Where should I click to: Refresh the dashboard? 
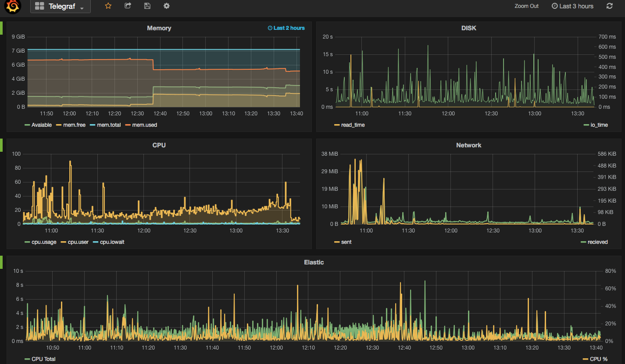[x=610, y=6]
